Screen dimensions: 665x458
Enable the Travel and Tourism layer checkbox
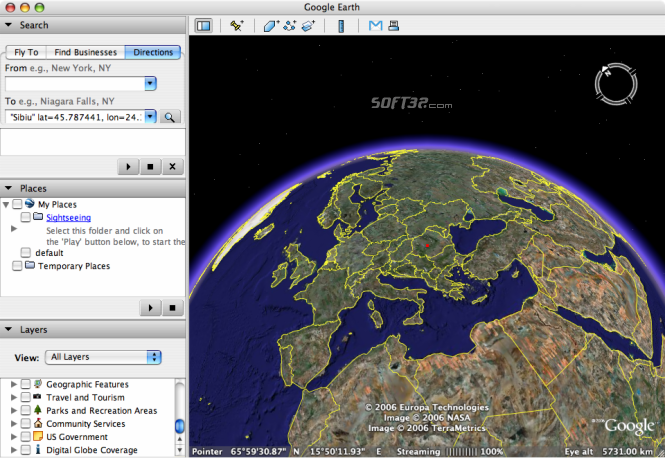tap(26, 397)
